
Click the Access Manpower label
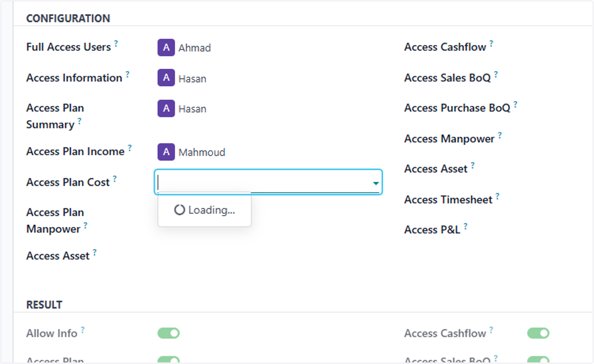click(x=449, y=139)
